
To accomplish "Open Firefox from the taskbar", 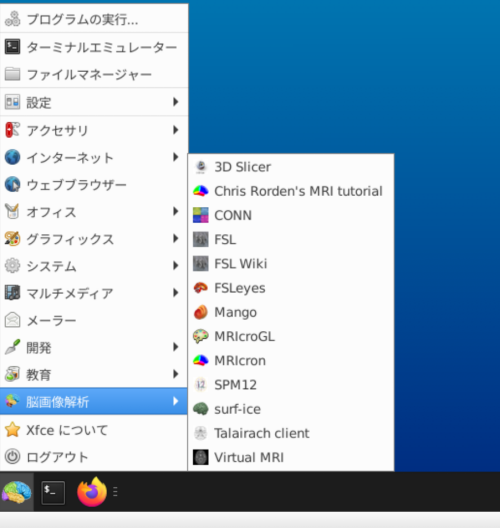I will pyautogui.click(x=92, y=492).
